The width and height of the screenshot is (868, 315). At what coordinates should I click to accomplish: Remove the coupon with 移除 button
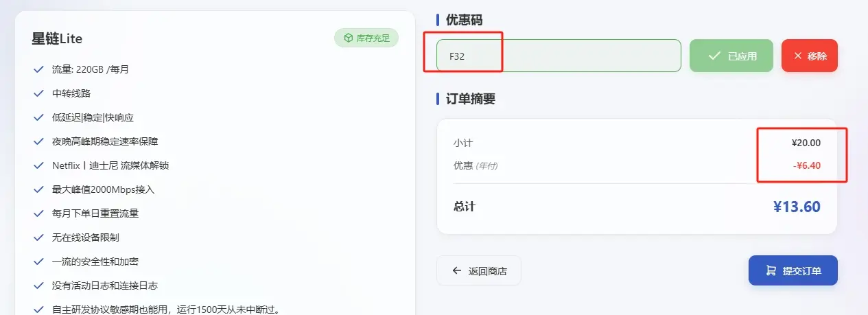coord(810,56)
